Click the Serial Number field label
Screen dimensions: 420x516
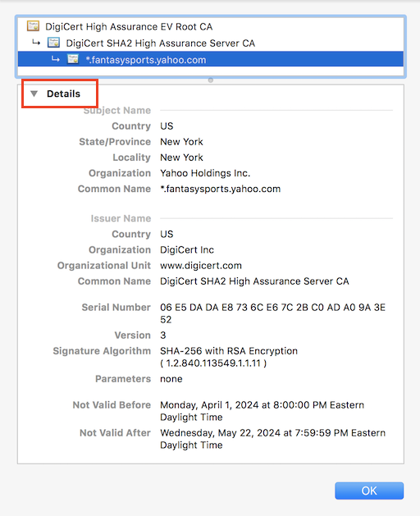[116, 308]
